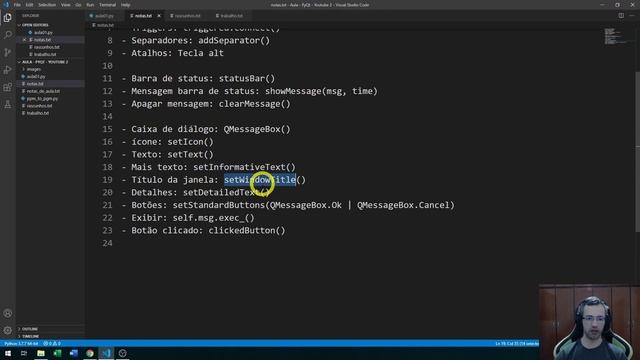The width and height of the screenshot is (640, 360).
Task: Open rascunhos.txt in the project folder tree
Action: click(x=39, y=106)
